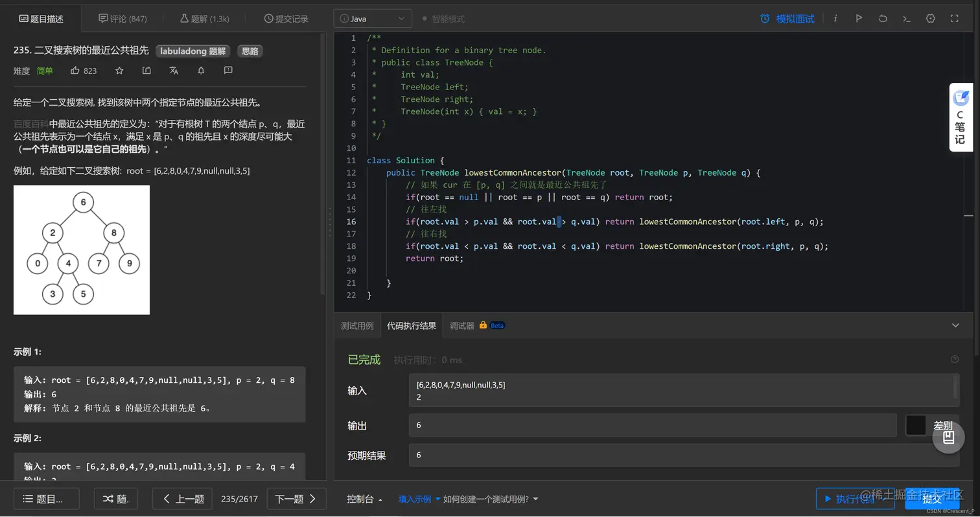The height and width of the screenshot is (517, 980).
Task: Click 'class Solution {' on line 11
Action: 406,160
